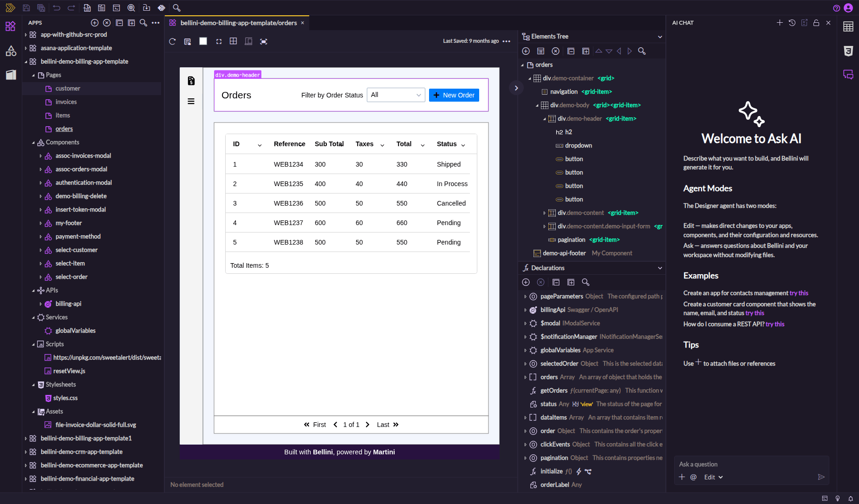Click the global search magnifier in the top toolbar
The image size is (859, 504).
point(176,8)
